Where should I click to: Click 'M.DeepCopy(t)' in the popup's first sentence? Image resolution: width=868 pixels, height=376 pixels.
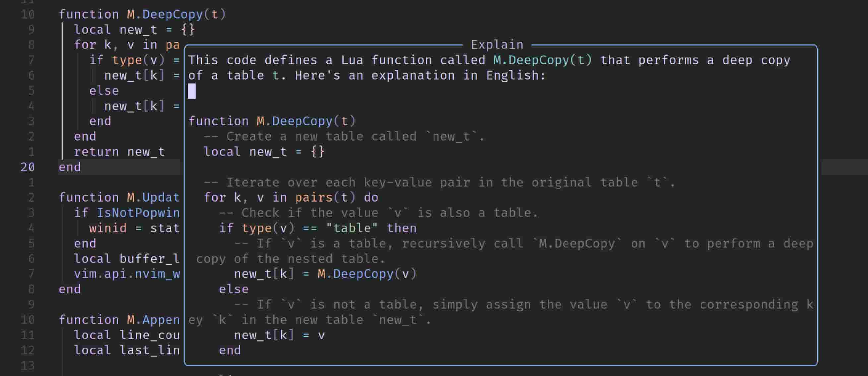542,60
